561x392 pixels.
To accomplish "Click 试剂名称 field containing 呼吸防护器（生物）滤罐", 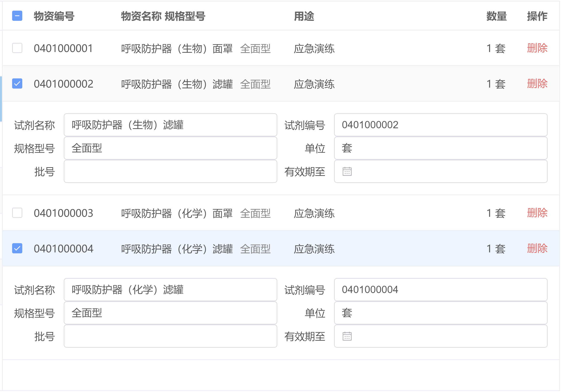I will click(x=170, y=125).
